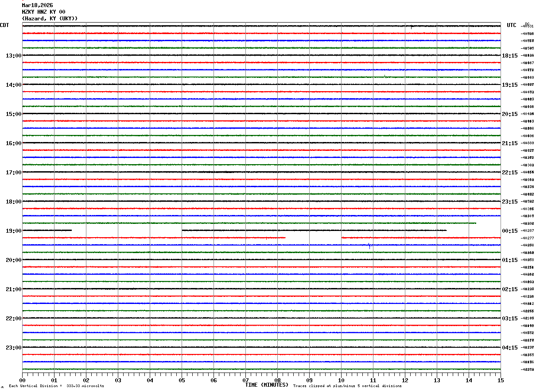
Task: Select the 14:00 CDT row label
Action: [x=13, y=85]
